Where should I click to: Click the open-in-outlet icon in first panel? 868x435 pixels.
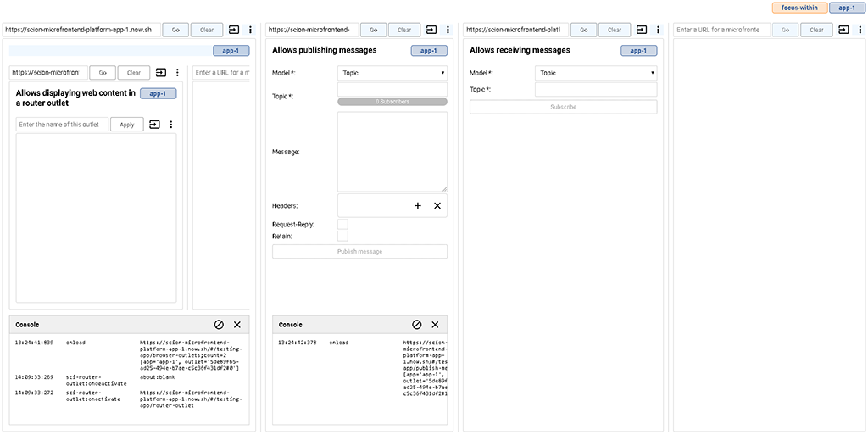coord(234,30)
